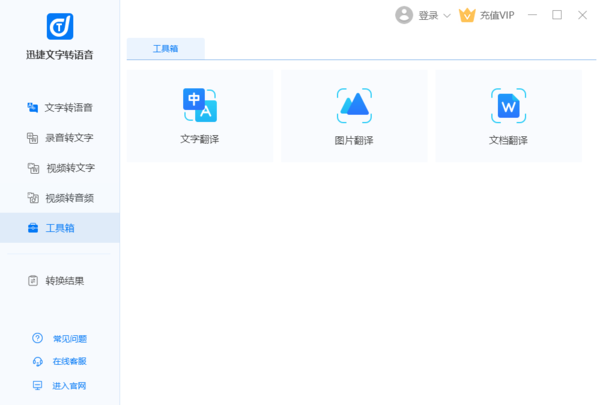Open the 常见问题 help link

(68, 339)
